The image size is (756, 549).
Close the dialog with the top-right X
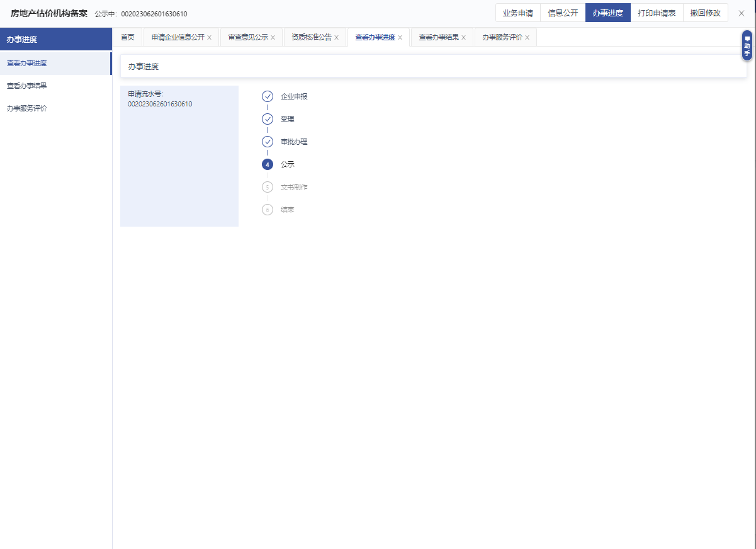point(742,13)
